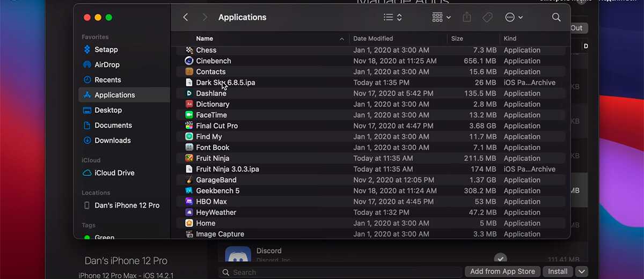Click the Discord app icon
The height and width of the screenshot is (279, 644).
tap(238, 258)
